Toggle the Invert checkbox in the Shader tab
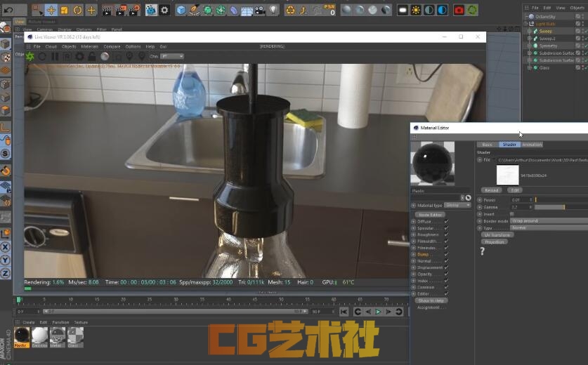This screenshot has width=588, height=365. point(512,214)
